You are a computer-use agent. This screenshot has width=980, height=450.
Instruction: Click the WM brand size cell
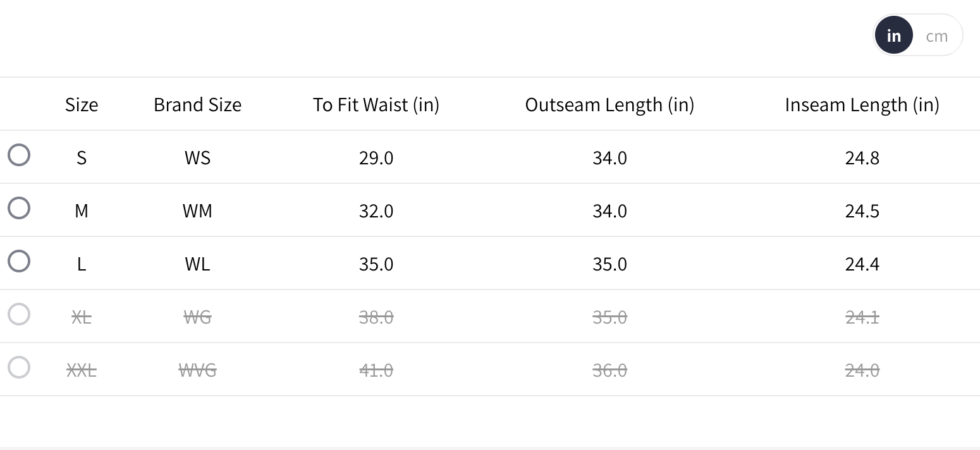pyautogui.click(x=197, y=210)
